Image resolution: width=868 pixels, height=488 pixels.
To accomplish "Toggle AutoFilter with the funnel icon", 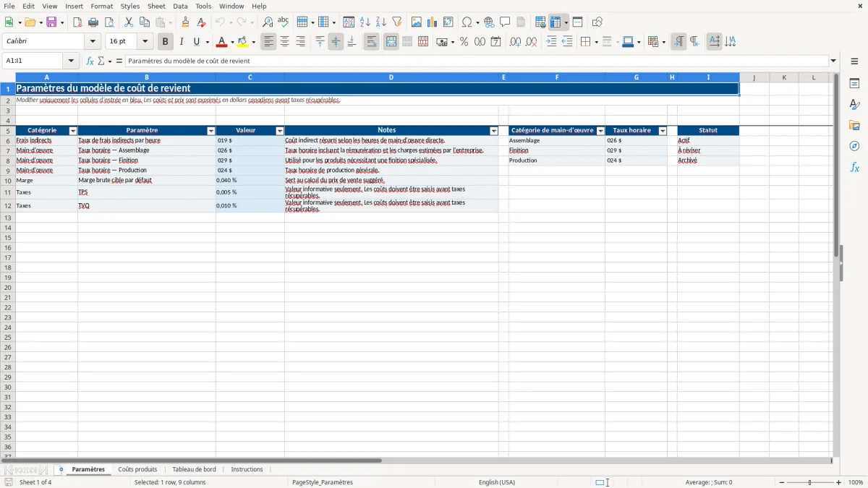I will click(396, 22).
